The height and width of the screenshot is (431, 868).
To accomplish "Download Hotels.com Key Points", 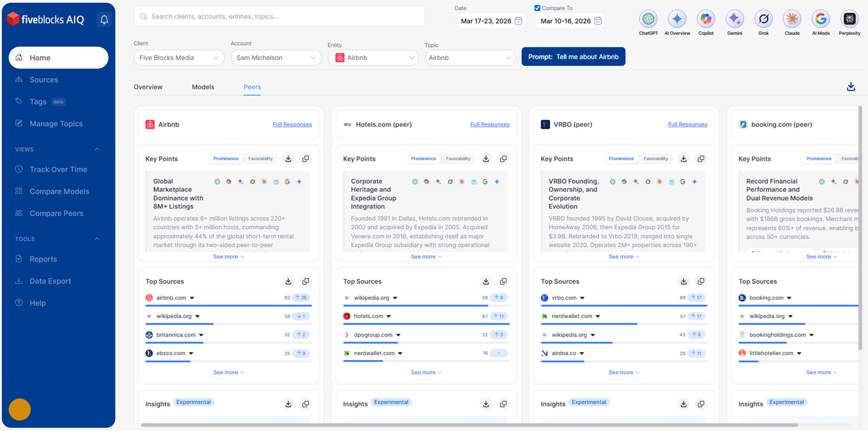I will click(486, 159).
